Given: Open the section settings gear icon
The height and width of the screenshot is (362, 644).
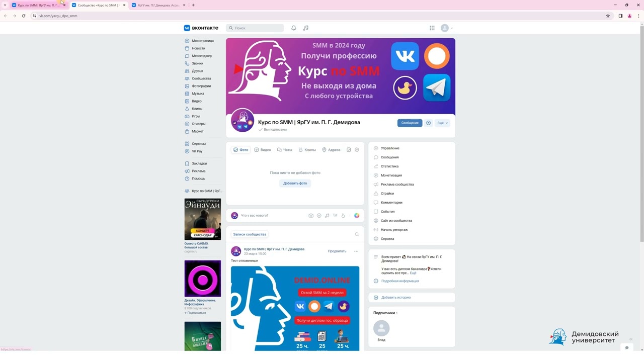Looking at the screenshot, I should (x=357, y=150).
